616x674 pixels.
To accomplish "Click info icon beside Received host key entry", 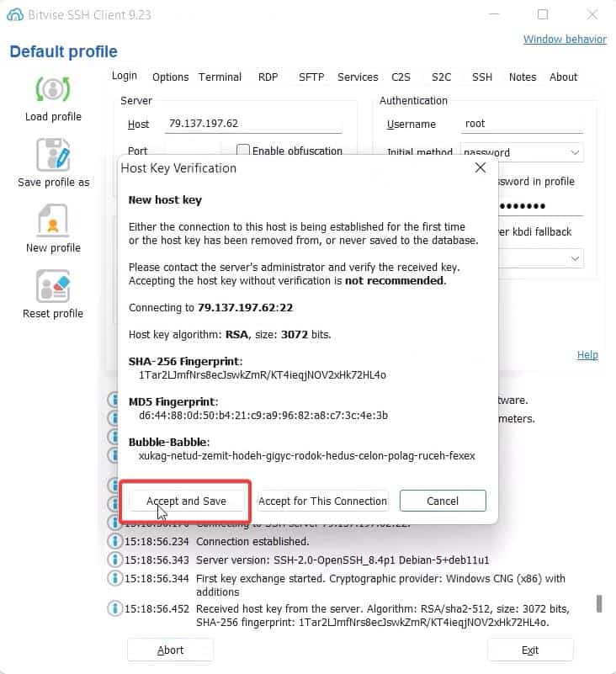I will click(114, 608).
